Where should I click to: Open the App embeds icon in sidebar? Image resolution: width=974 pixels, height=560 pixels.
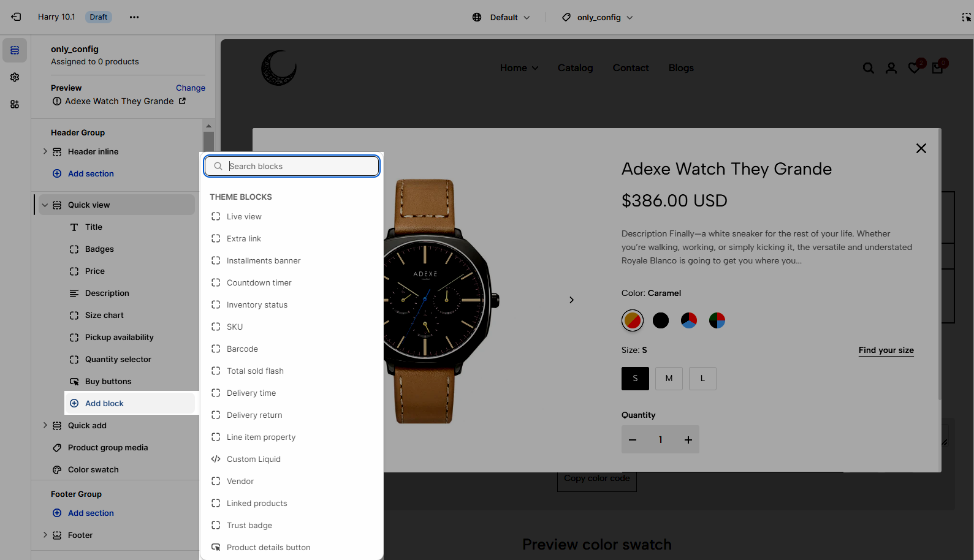(x=15, y=104)
